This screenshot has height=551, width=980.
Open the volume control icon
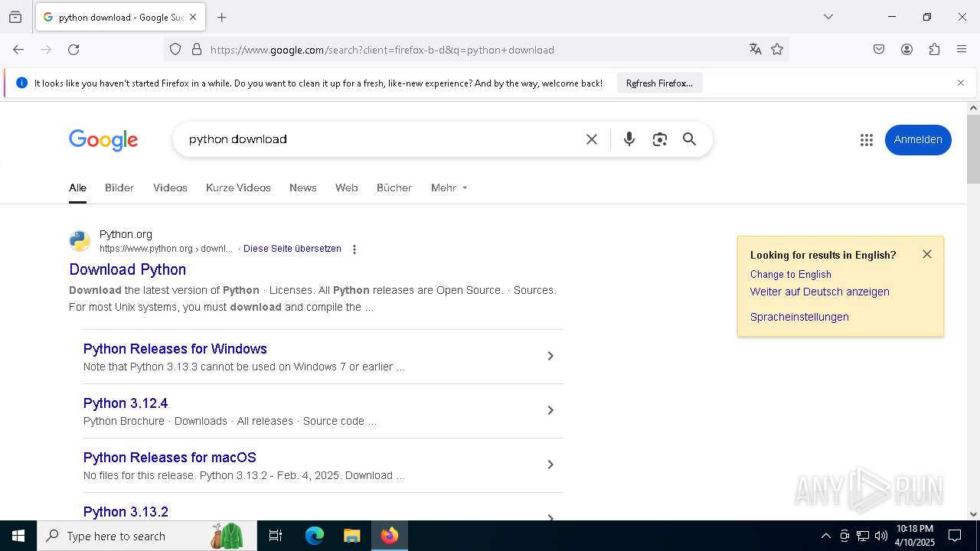click(881, 536)
